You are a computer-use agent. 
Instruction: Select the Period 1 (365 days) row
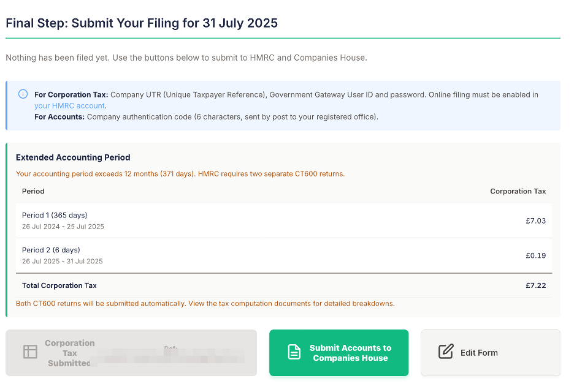[x=284, y=221]
